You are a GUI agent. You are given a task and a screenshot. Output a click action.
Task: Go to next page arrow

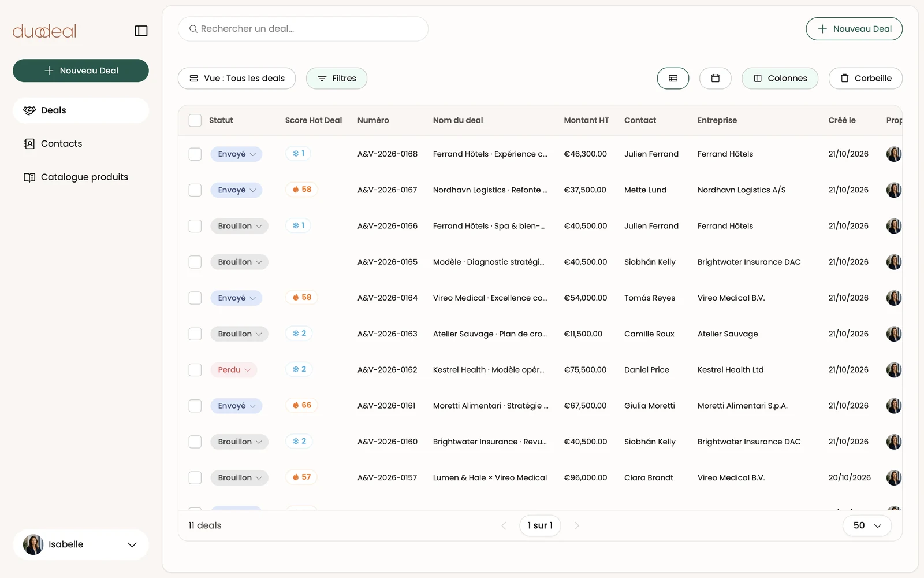coord(576,525)
